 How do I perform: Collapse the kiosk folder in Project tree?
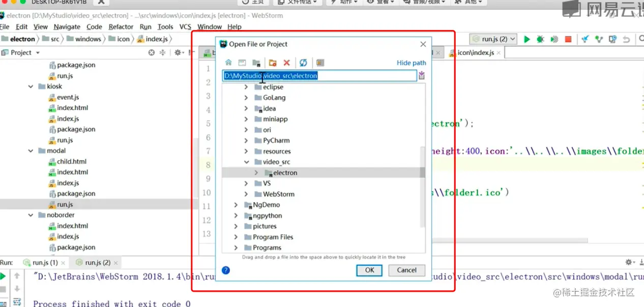click(x=31, y=87)
